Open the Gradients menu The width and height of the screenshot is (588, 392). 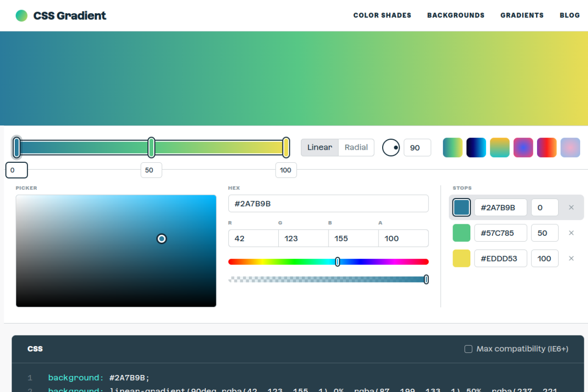coord(522,15)
